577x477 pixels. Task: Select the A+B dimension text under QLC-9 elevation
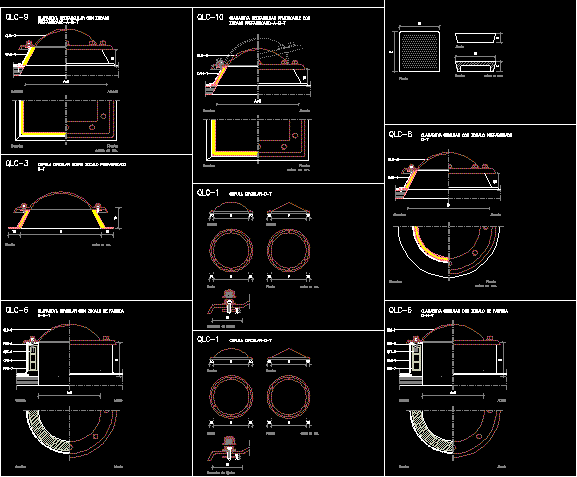[66, 81]
